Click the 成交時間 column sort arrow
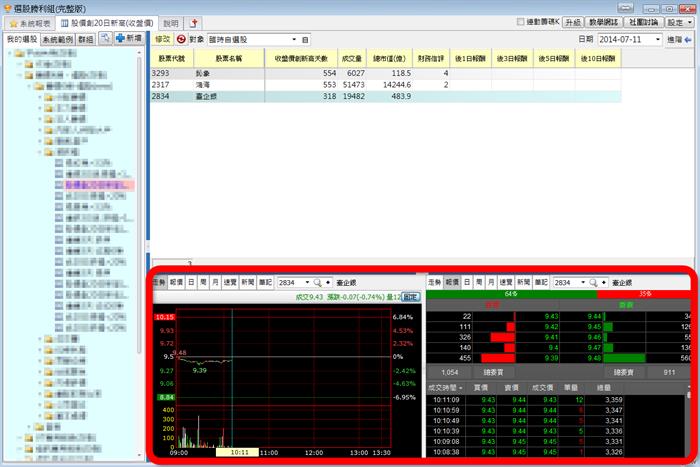This screenshot has width=700, height=467. [x=460, y=388]
